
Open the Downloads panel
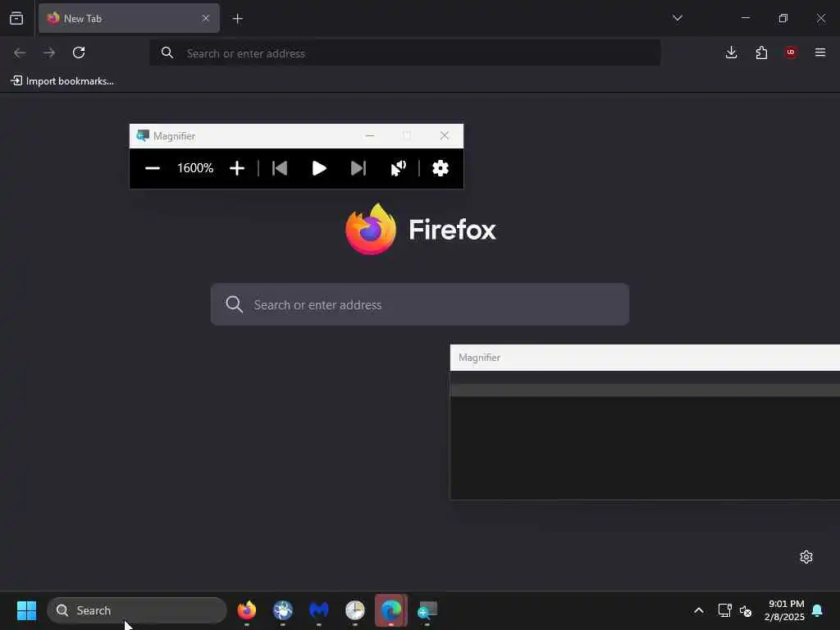pyautogui.click(x=731, y=52)
